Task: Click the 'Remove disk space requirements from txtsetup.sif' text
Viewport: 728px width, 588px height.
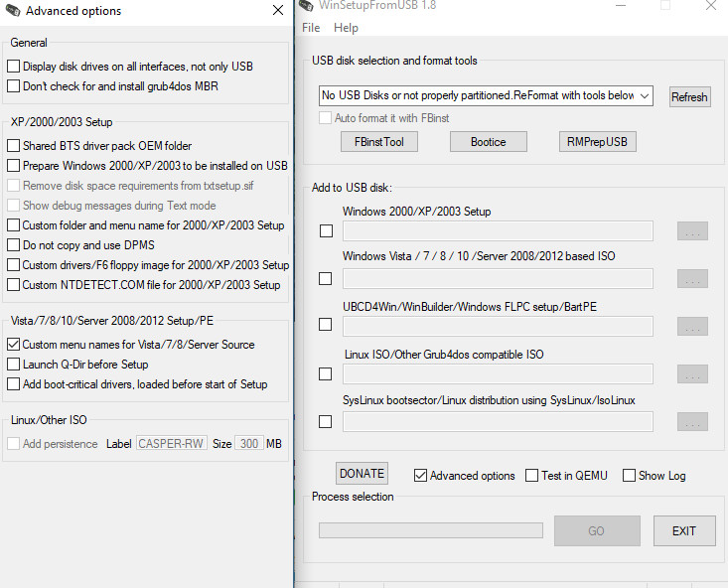Action: point(138,186)
